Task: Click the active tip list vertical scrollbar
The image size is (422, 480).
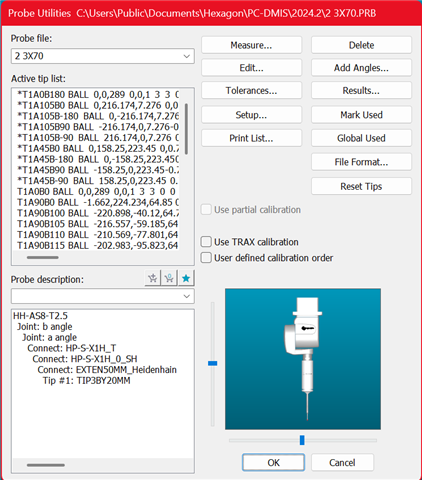Action: [186, 129]
